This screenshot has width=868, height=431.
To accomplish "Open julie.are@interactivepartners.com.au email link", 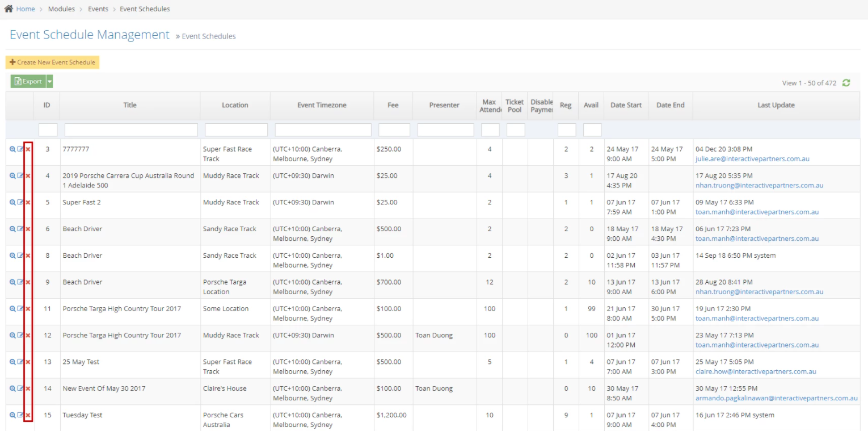I will (752, 159).
